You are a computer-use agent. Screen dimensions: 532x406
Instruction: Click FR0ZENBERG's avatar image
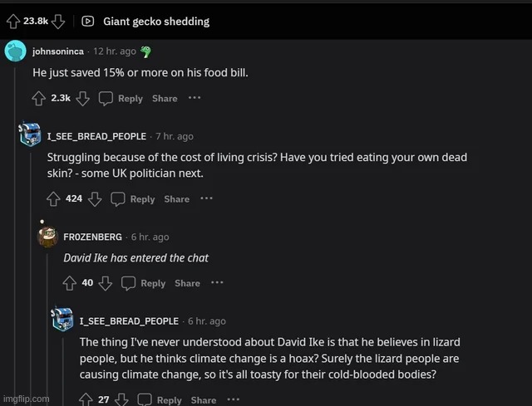47,237
